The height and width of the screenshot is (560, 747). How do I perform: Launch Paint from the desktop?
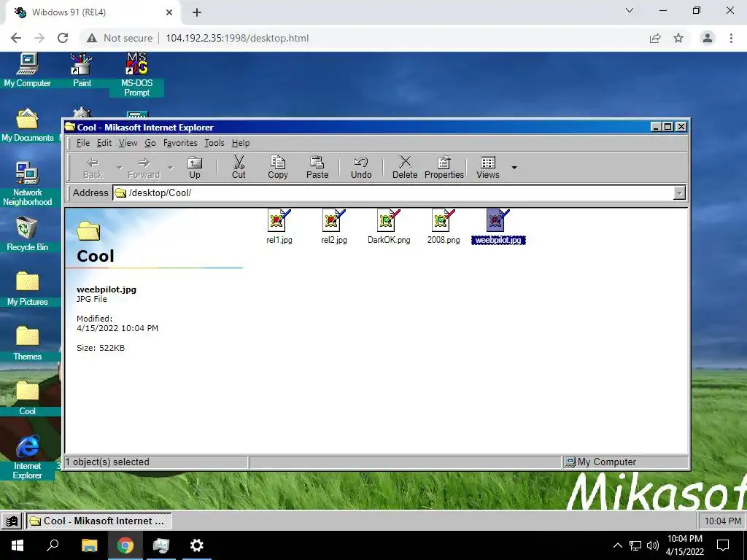82,69
